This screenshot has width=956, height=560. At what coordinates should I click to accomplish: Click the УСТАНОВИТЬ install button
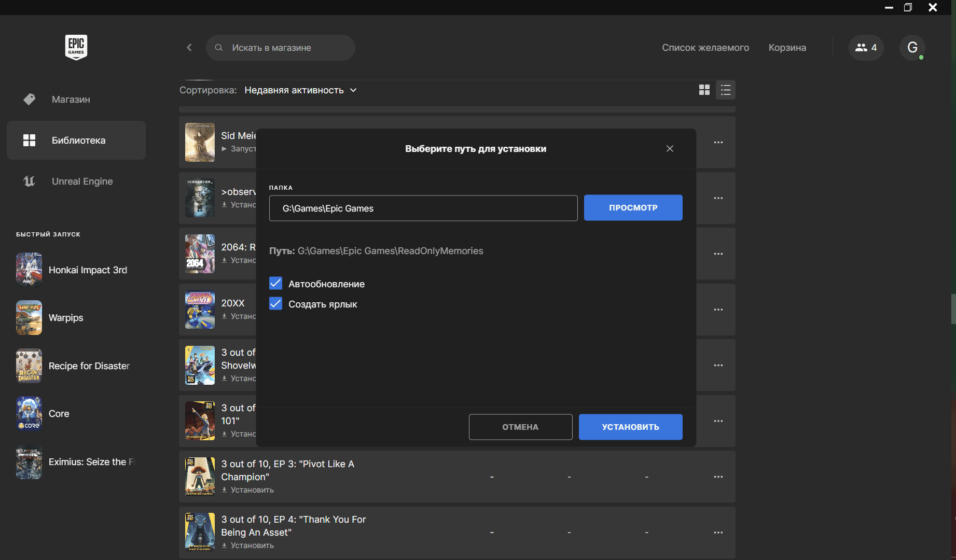(630, 427)
